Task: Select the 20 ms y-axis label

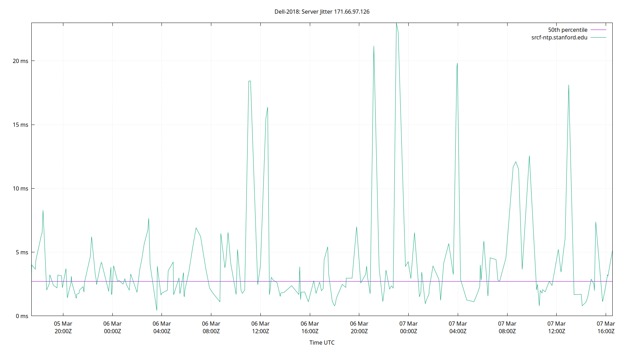Action: [x=21, y=60]
